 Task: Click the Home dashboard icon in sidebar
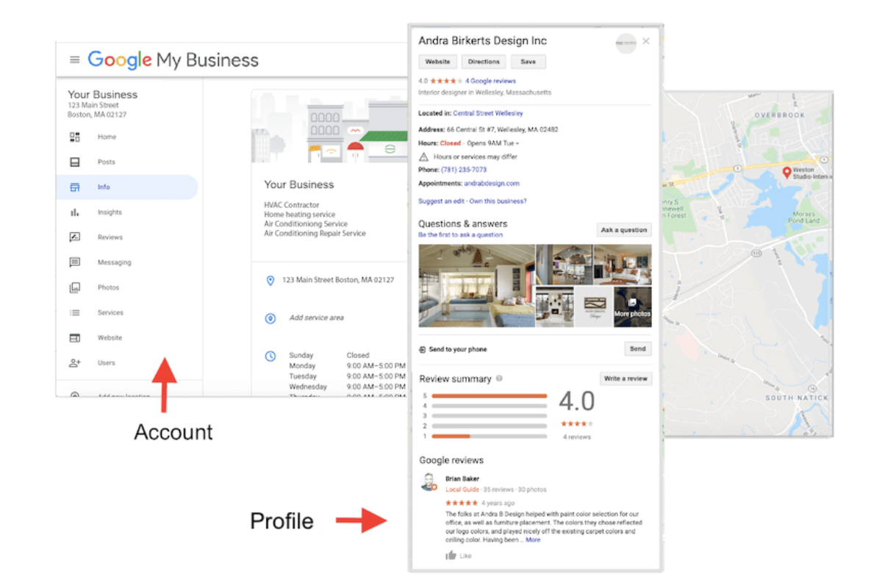tap(74, 137)
